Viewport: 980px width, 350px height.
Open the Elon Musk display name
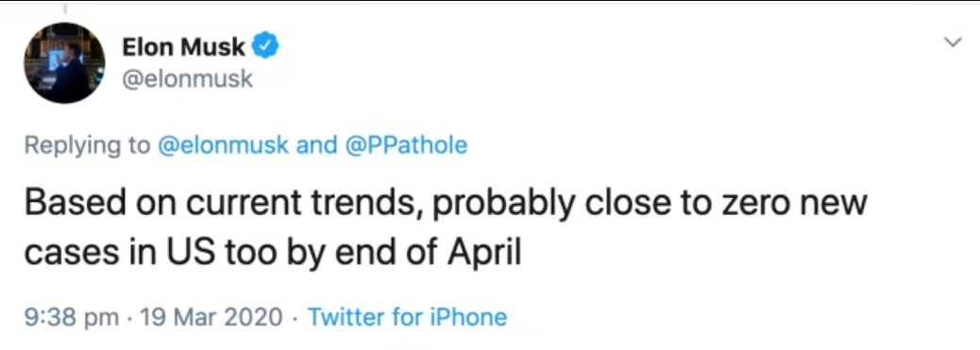coord(184,47)
